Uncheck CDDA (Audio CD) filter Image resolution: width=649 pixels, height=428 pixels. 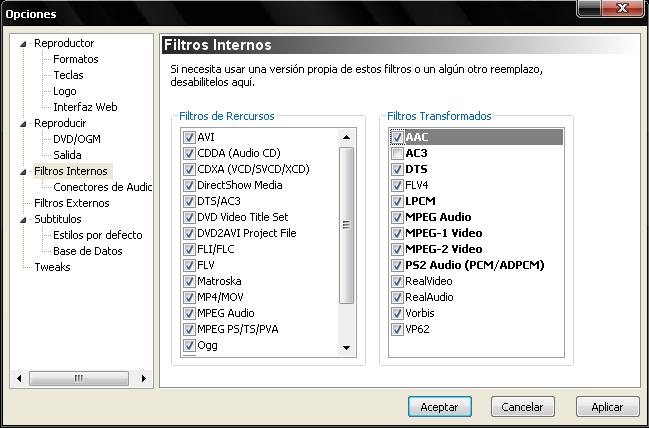click(189, 154)
